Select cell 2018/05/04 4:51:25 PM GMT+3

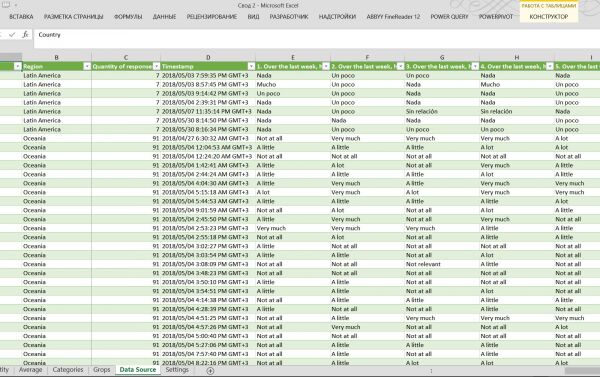click(208, 318)
